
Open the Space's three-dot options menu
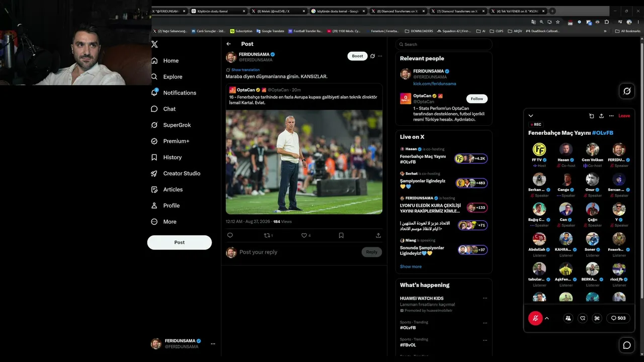point(611,116)
